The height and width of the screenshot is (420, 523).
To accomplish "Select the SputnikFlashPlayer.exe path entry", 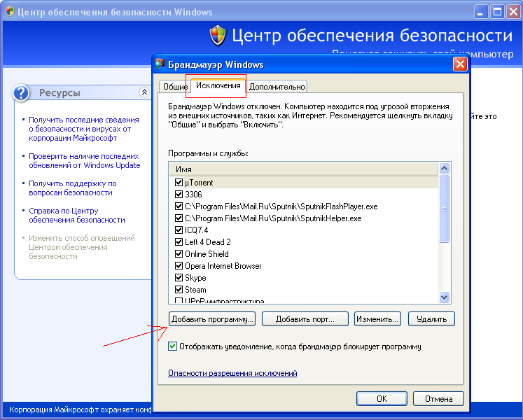I will click(x=281, y=206).
